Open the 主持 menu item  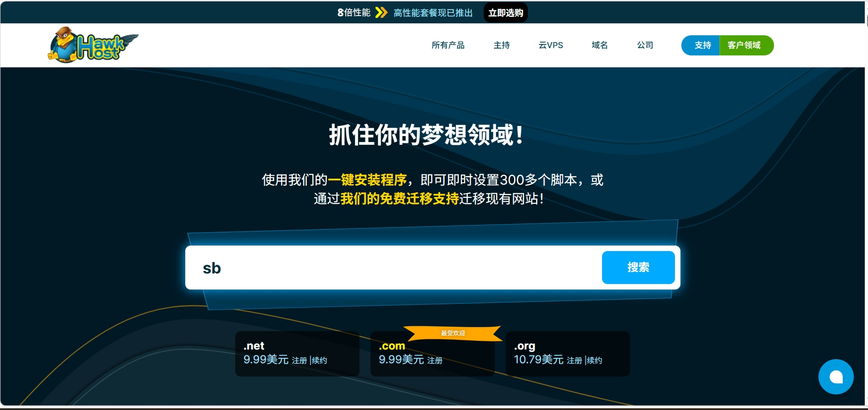pos(501,45)
